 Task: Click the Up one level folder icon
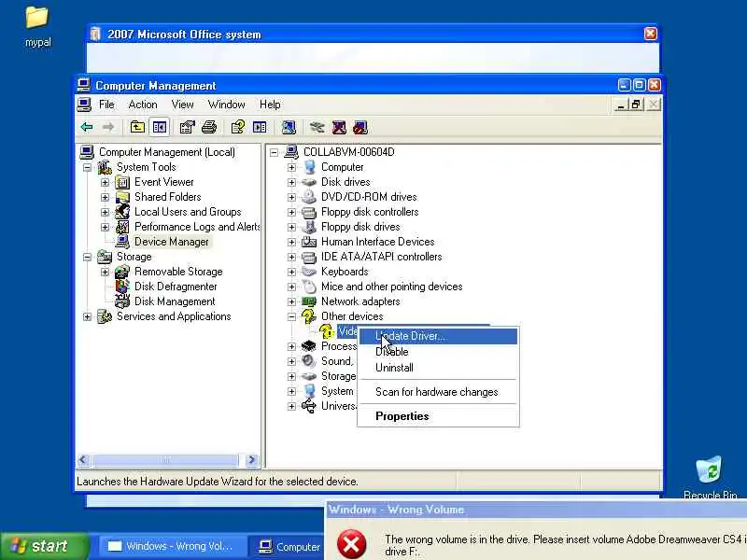(137, 127)
